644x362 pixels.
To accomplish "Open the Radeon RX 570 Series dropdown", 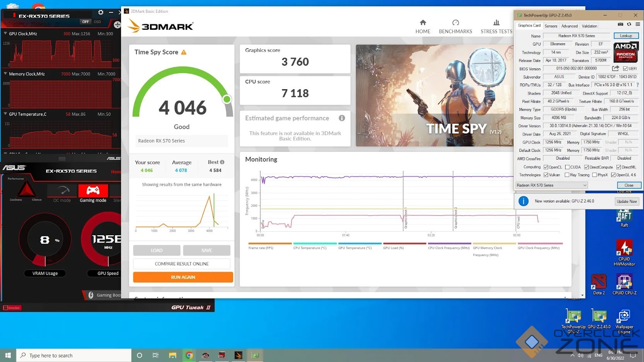I will pyautogui.click(x=552, y=185).
